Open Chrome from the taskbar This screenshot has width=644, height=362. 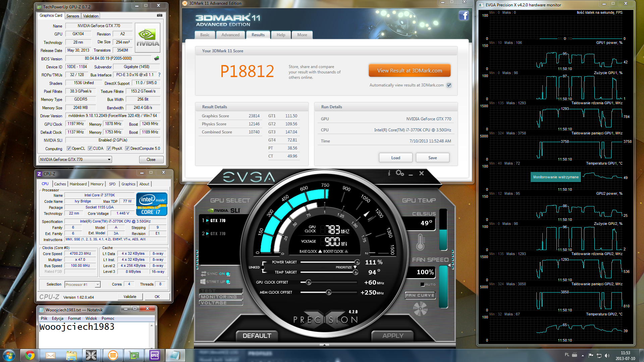click(30, 355)
